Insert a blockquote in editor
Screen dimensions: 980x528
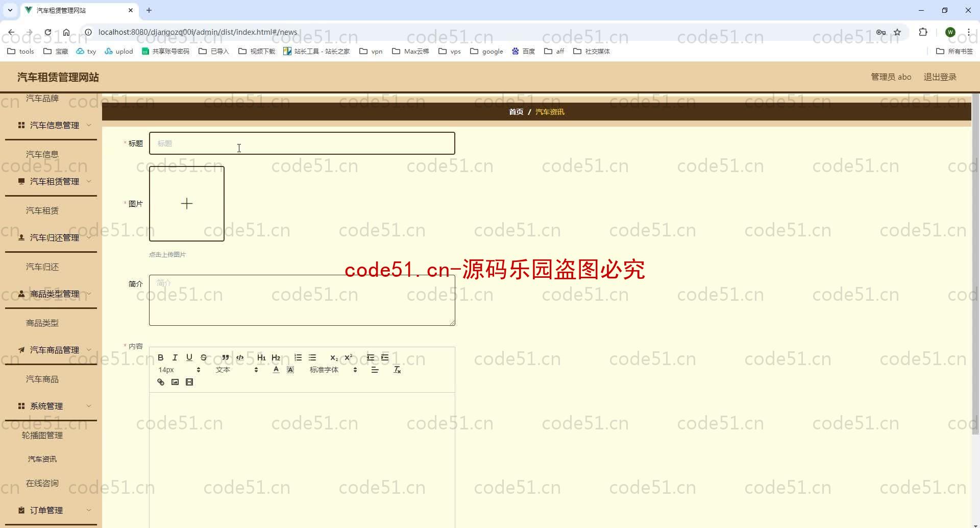point(226,357)
